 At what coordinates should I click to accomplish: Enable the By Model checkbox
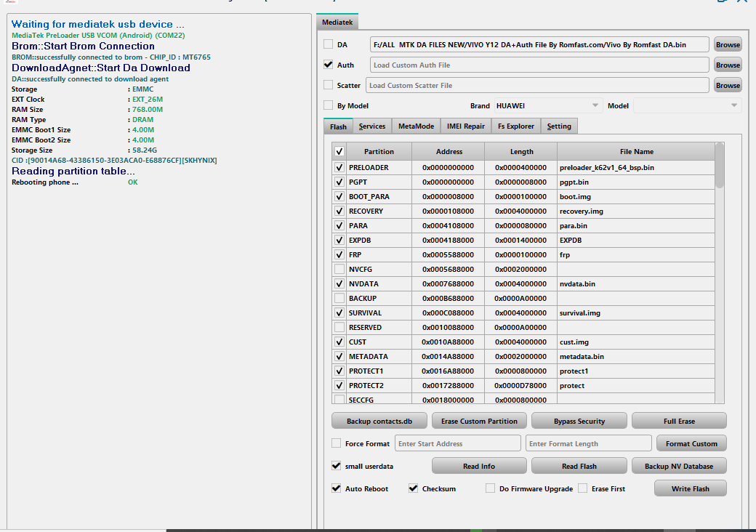329,105
